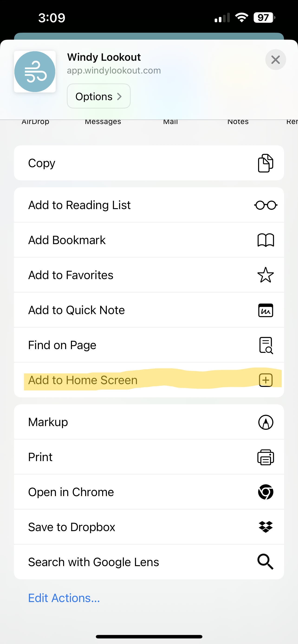
Task: Open Edit Actions link
Action: 64,598
